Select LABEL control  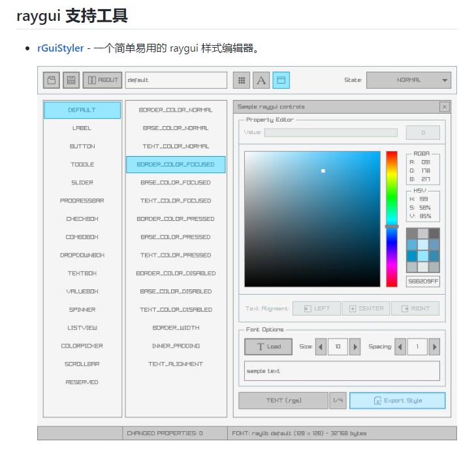(82, 128)
